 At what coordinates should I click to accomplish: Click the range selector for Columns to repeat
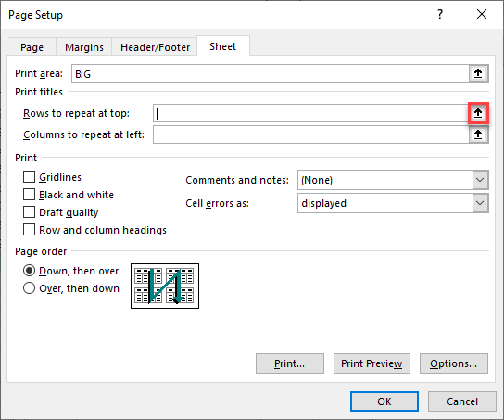(x=478, y=134)
